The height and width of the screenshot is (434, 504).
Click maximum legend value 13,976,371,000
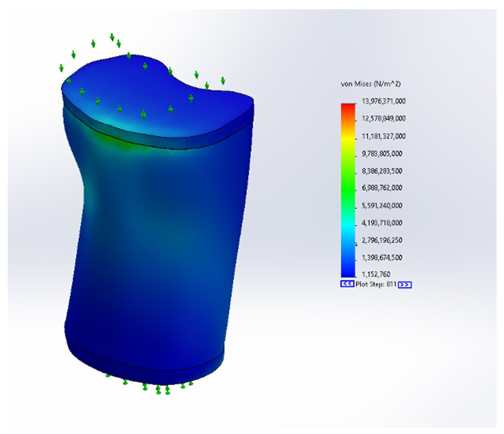pos(384,101)
